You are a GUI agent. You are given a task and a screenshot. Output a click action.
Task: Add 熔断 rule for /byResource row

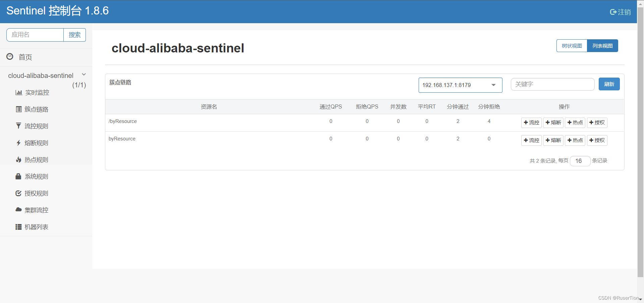(x=553, y=123)
